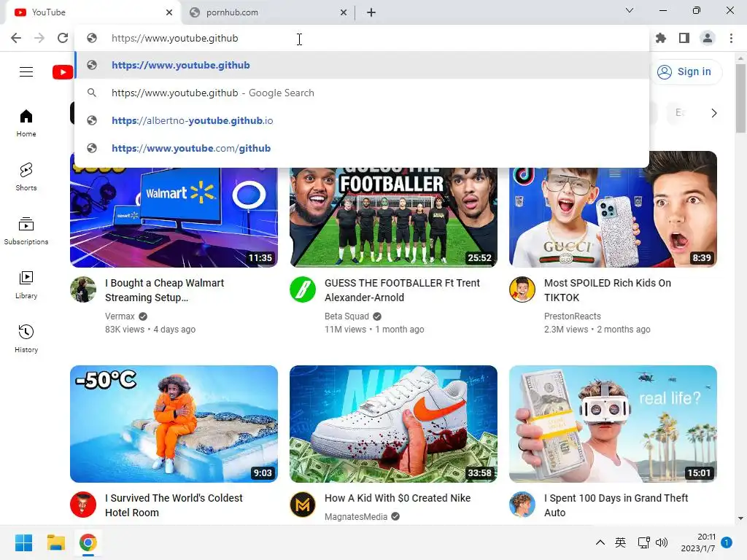Show next category chips arrow

point(713,113)
